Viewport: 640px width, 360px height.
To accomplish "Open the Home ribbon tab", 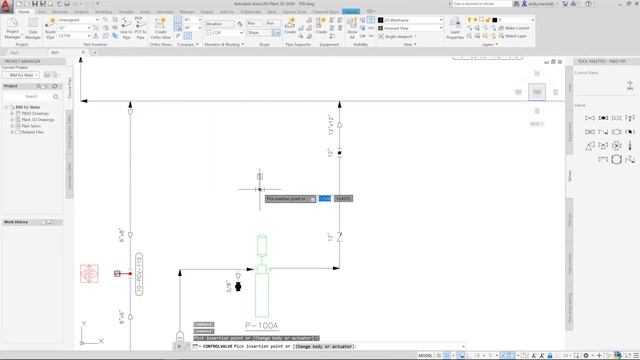I will (x=24, y=12).
